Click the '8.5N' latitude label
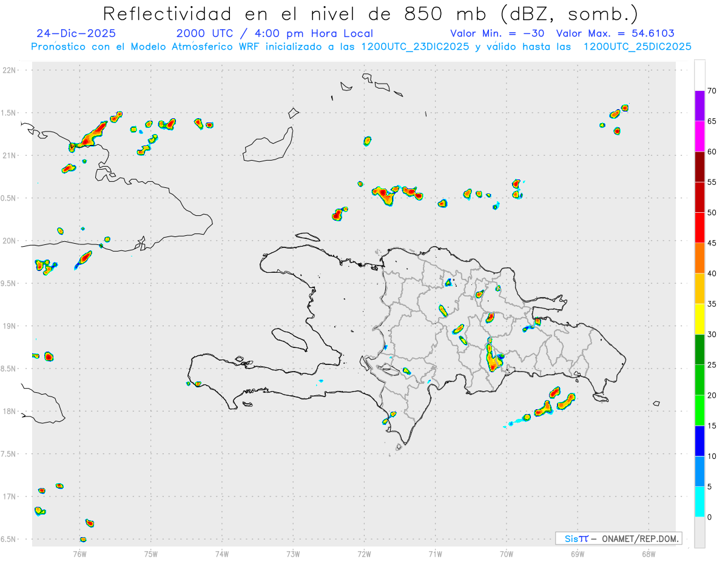 pos(9,369)
